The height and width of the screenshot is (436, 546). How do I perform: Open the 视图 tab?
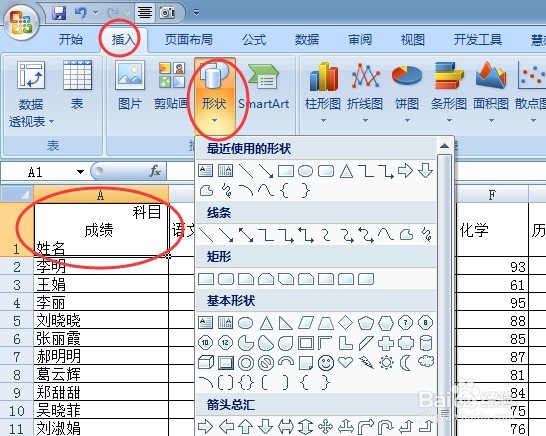tap(413, 39)
